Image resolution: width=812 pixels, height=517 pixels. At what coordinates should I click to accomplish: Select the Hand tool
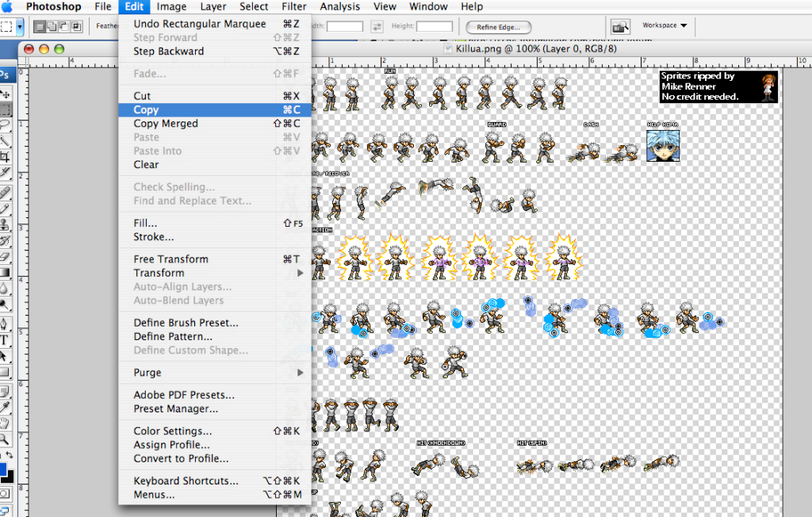(x=6, y=423)
